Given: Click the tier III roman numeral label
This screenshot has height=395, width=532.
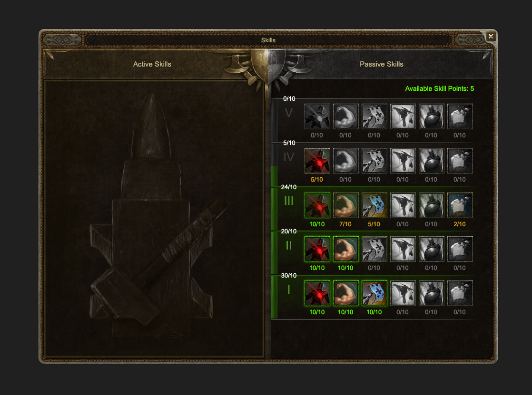Looking at the screenshot, I should (x=289, y=201).
